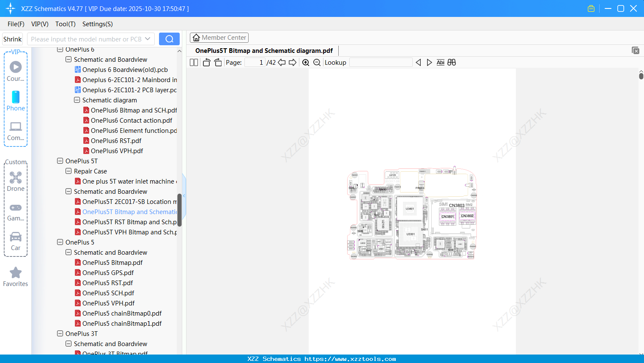Enable two-page view mode

click(193, 62)
